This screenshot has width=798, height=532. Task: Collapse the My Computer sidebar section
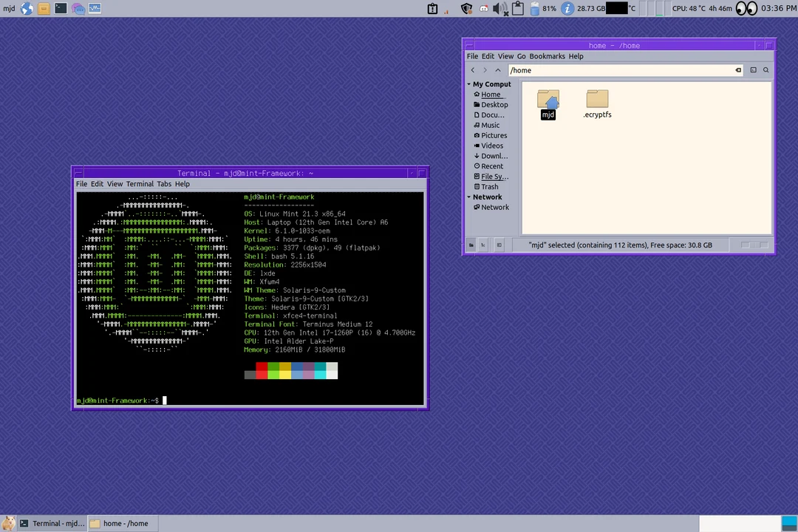point(468,83)
